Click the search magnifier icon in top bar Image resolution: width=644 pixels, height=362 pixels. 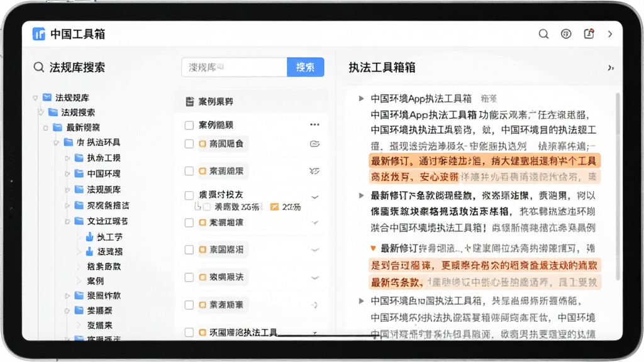tap(543, 34)
